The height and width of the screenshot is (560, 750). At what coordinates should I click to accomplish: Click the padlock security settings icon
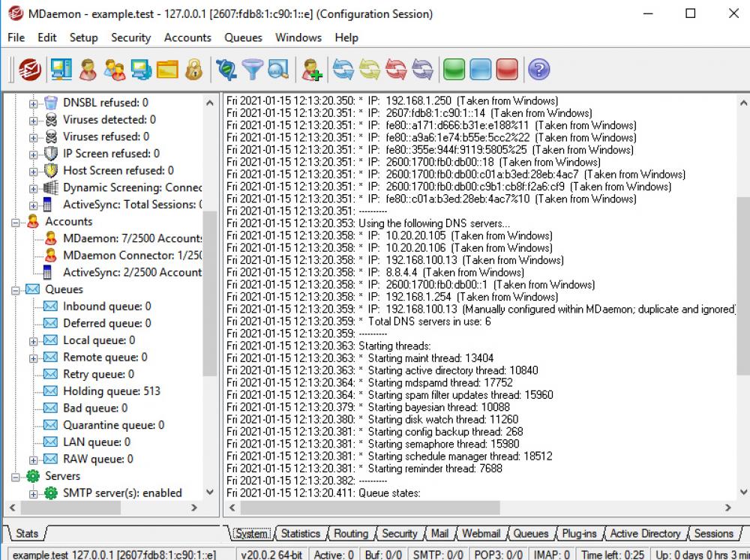coord(193,69)
